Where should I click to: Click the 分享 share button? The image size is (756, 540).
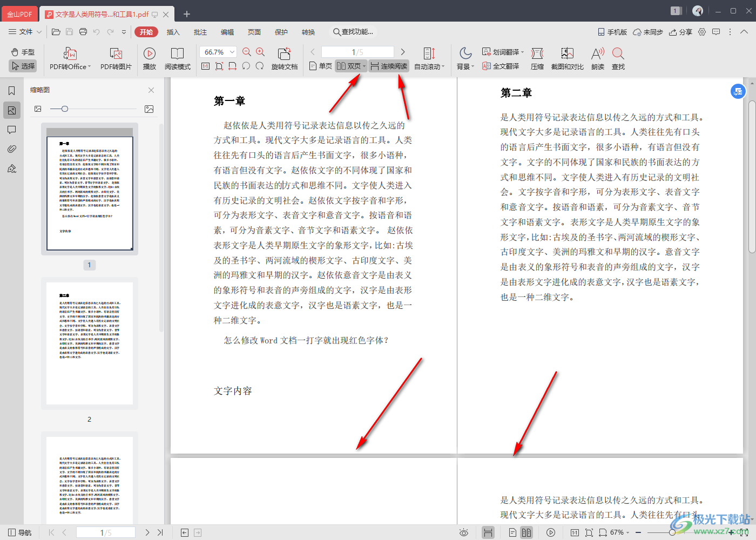[x=680, y=32]
